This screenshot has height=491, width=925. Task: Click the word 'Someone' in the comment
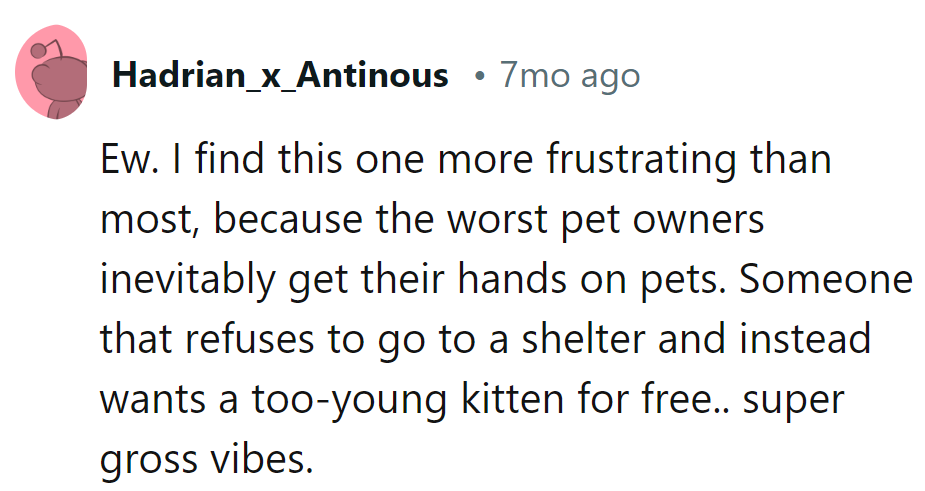coord(825,280)
